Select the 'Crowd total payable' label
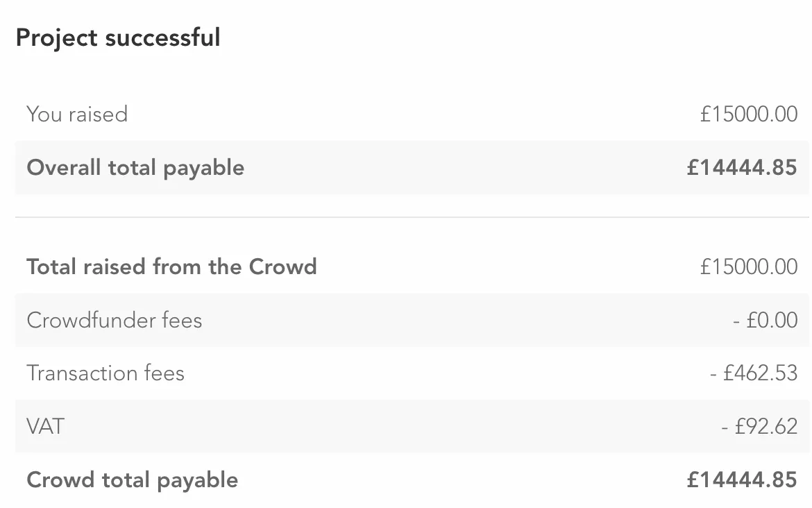 tap(132, 480)
